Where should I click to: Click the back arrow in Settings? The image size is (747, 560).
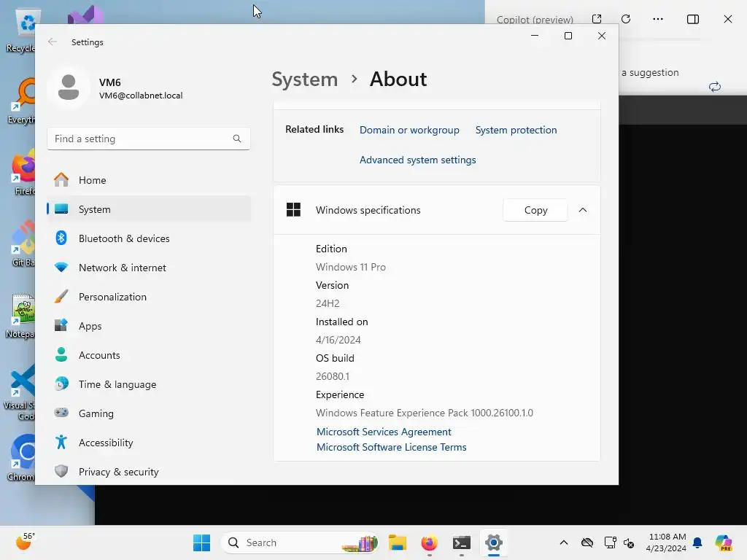(53, 42)
